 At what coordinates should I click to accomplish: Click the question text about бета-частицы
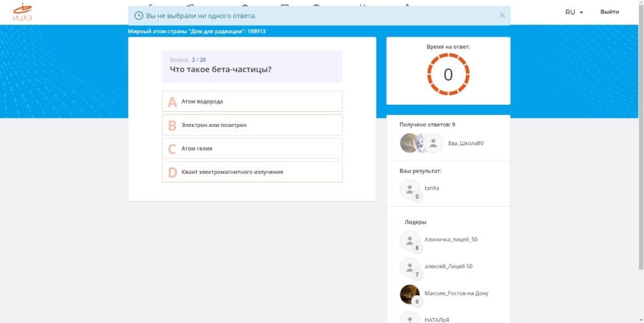coord(220,69)
